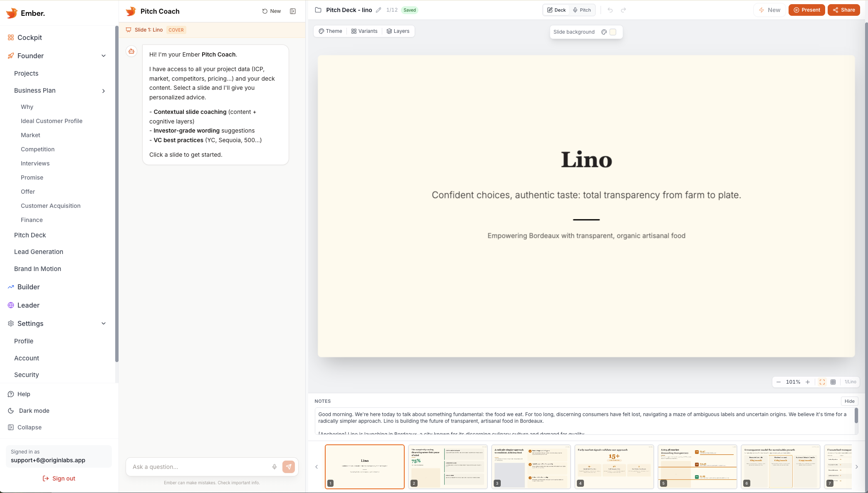Select the Theme icon above the slide
The height and width of the screenshot is (493, 868).
tap(321, 31)
